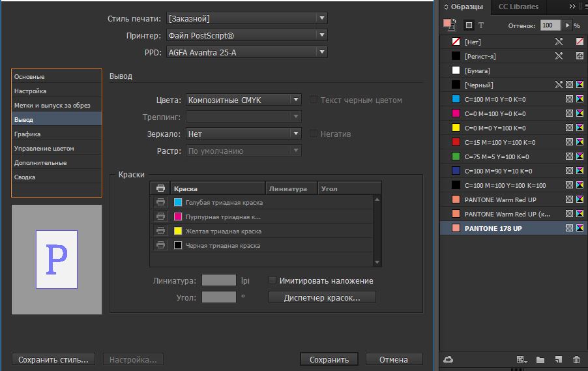
Task: Toggle printing of the Yellow process ink
Action: [x=160, y=231]
